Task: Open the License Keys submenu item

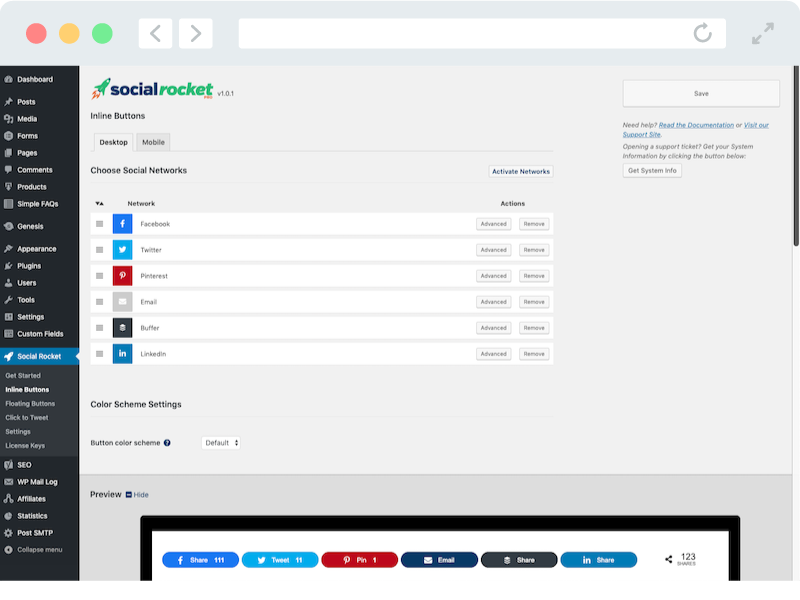Action: click(25, 446)
